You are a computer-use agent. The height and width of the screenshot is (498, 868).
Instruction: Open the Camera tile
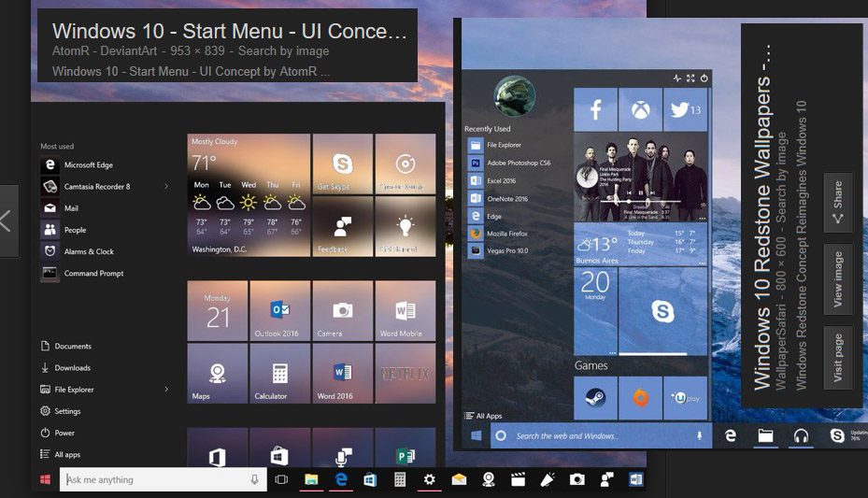342,310
